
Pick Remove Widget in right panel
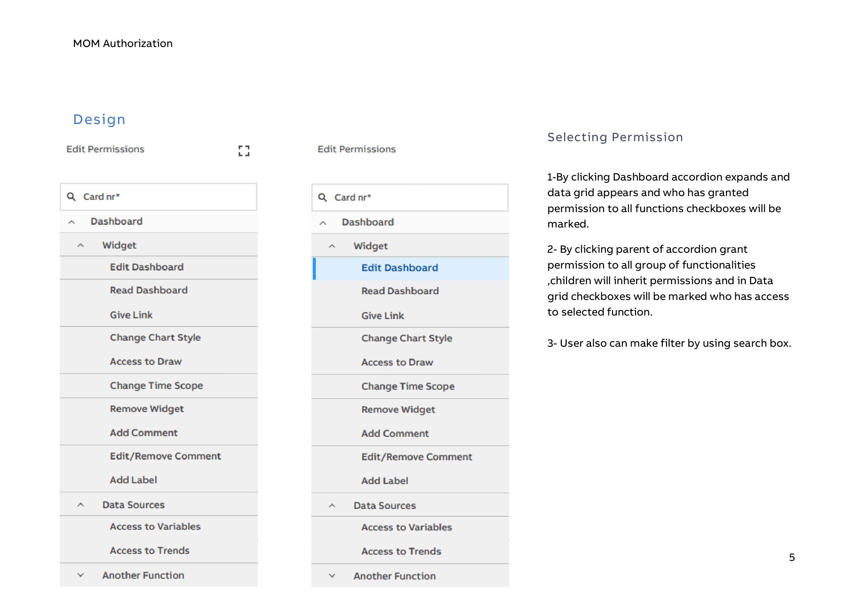coord(398,410)
